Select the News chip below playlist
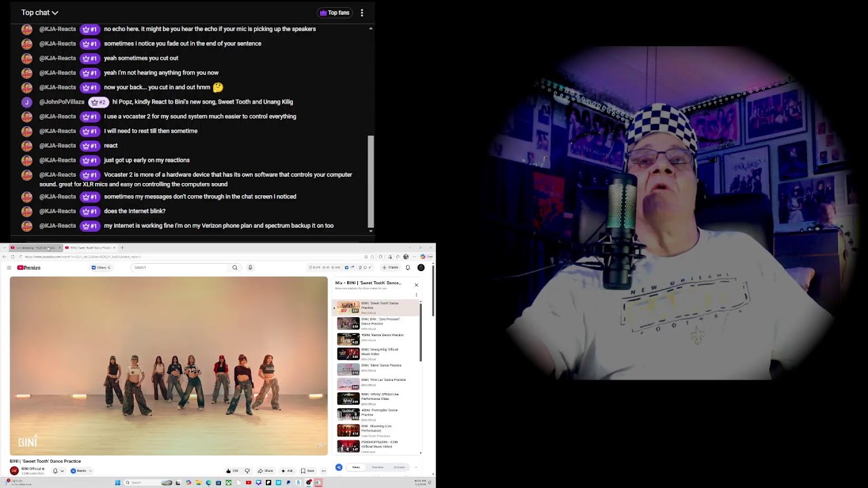Image resolution: width=868 pixels, height=488 pixels. 356,467
